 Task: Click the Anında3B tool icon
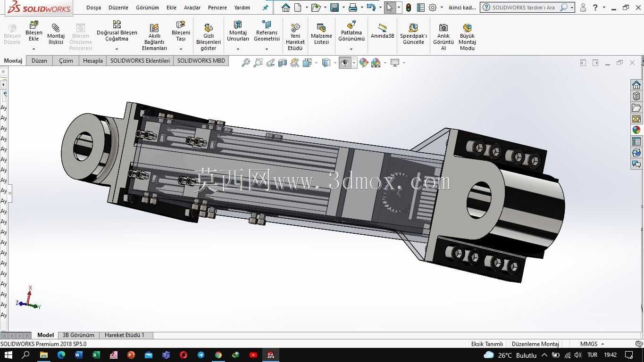[382, 27]
